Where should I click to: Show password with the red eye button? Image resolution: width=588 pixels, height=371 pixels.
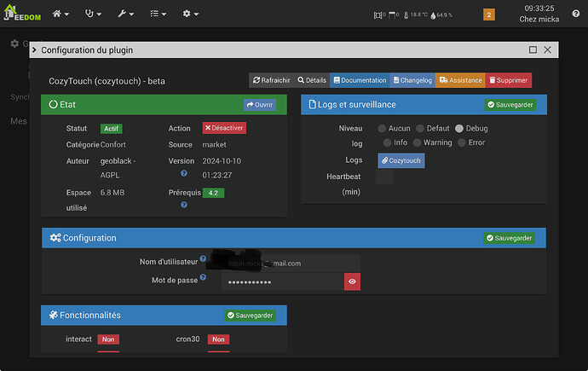point(352,281)
